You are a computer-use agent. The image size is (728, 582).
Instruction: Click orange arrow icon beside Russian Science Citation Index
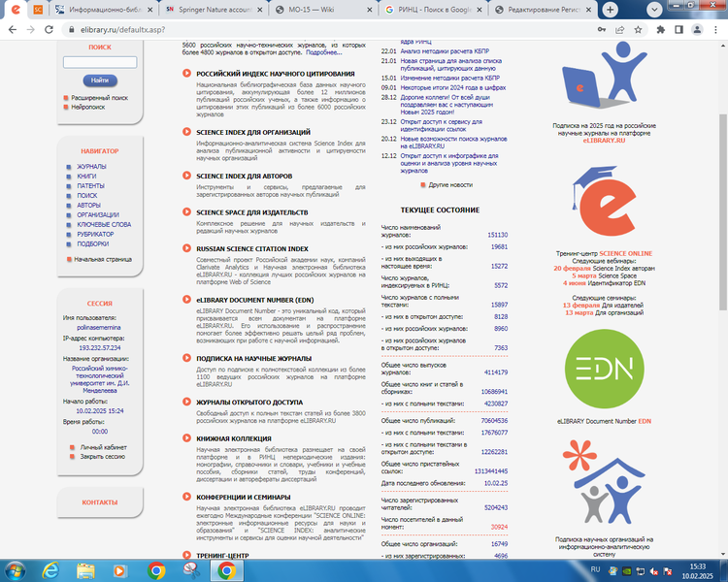[187, 248]
